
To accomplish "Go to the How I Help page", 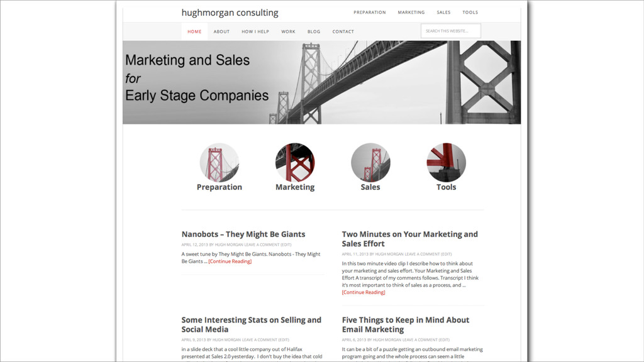I will [x=255, y=31].
